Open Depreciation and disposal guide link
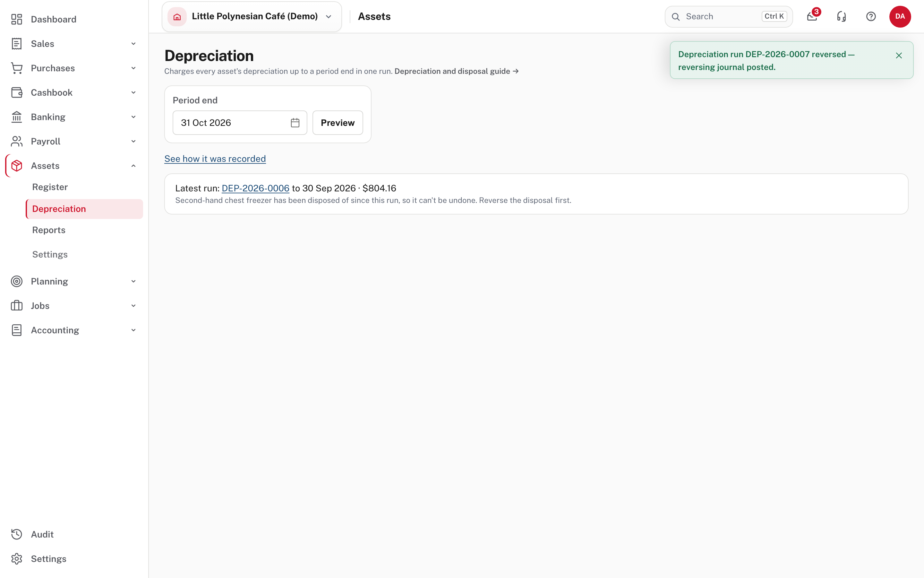 coord(456,71)
